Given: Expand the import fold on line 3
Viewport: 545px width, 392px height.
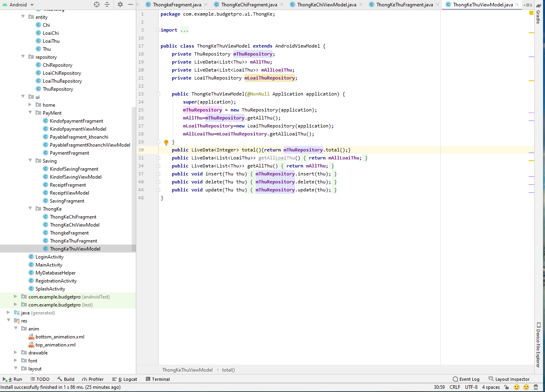Looking at the screenshot, I should (158, 30).
